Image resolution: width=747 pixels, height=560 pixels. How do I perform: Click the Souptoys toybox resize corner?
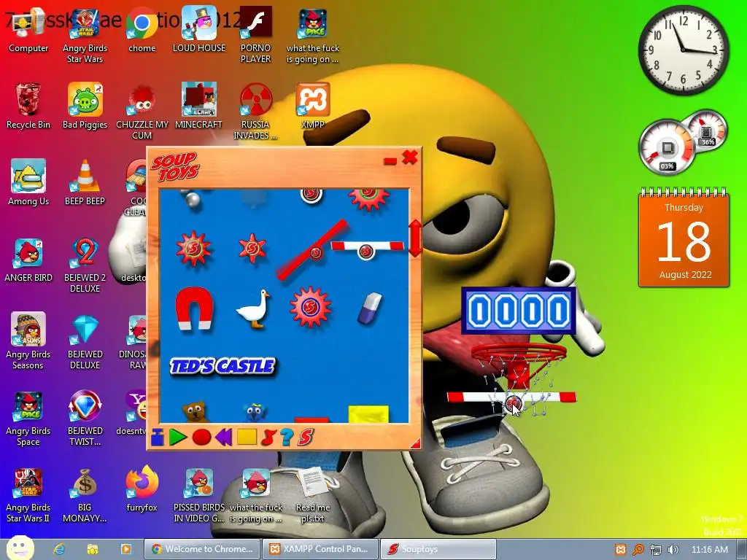(x=415, y=444)
